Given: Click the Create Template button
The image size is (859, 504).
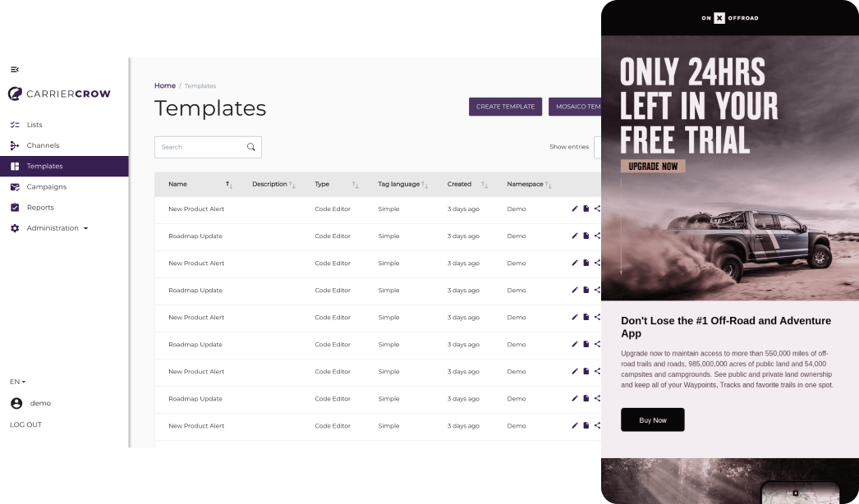Looking at the screenshot, I should click(x=505, y=107).
